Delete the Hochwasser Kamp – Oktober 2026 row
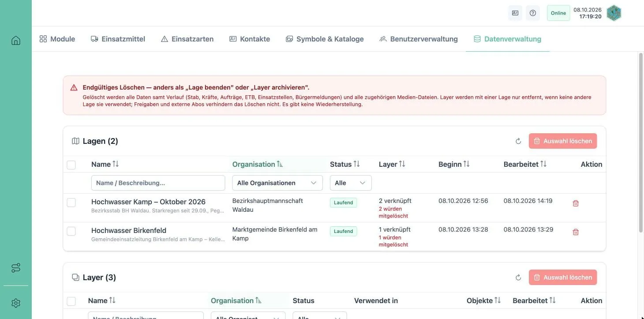 tap(576, 203)
